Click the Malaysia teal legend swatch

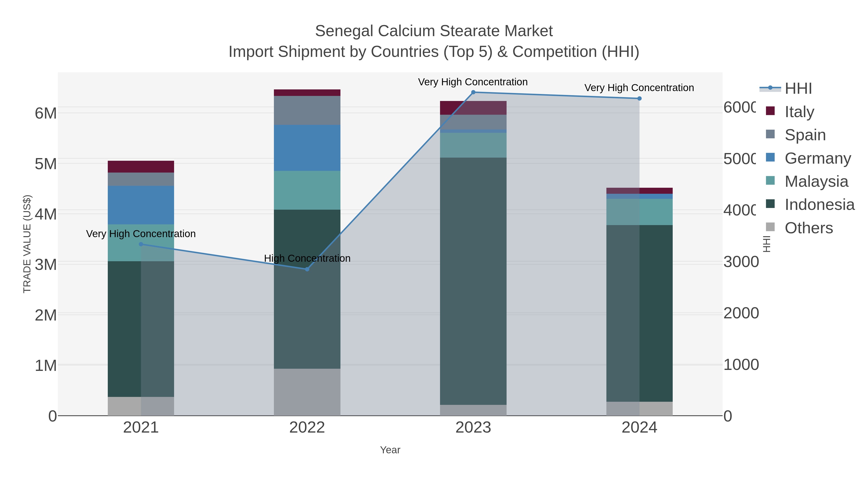[770, 180]
